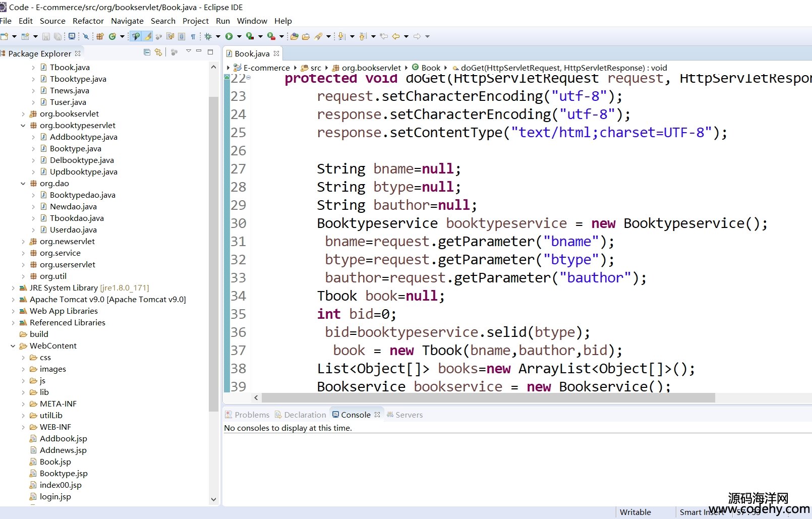Minimize the Package Explorer view
The height and width of the screenshot is (519, 812).
pos(199,51)
